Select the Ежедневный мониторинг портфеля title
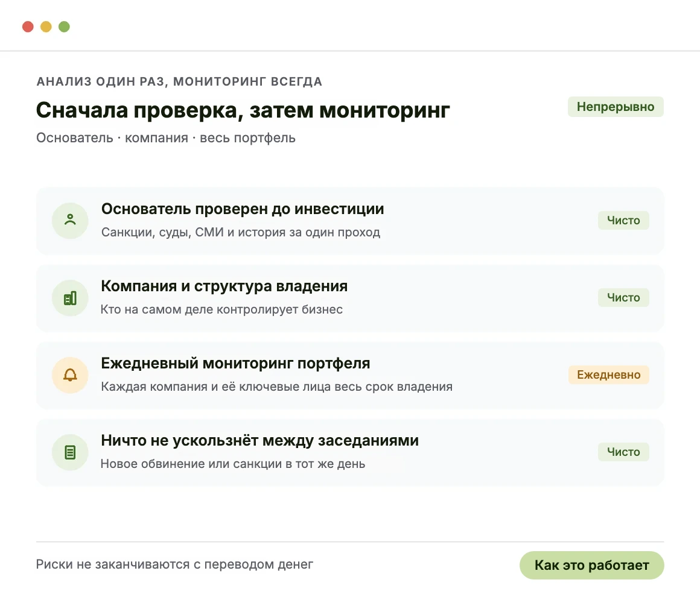The image size is (700, 603). pos(235,363)
